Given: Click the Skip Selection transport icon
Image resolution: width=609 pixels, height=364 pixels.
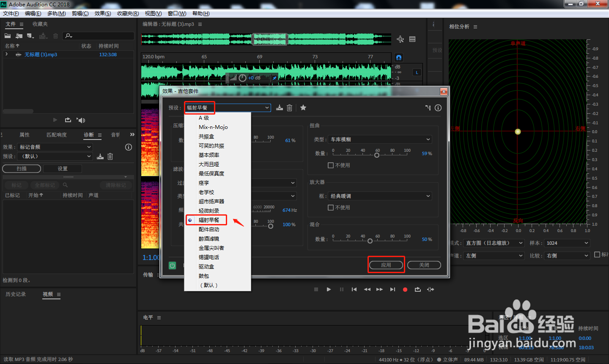Looking at the screenshot, I should tap(431, 290).
